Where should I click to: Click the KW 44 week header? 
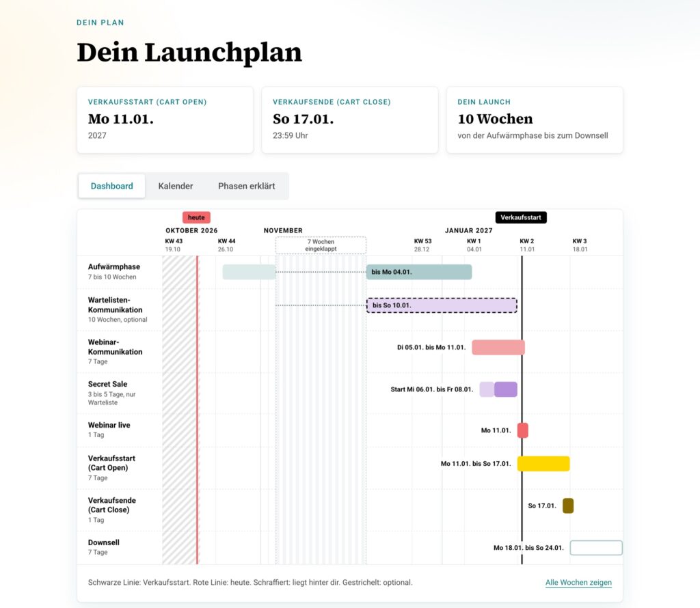pyautogui.click(x=226, y=245)
